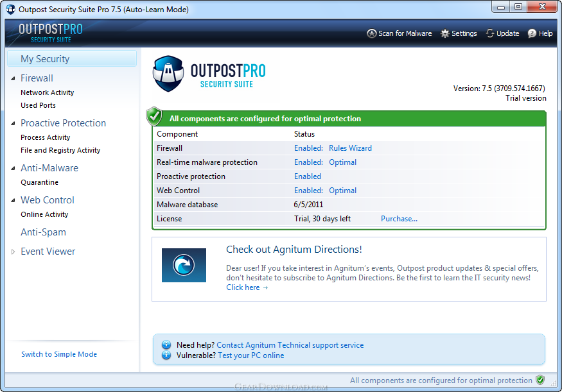Viewport: 562px width, 392px height.
Task: Click Test your PC online link
Action: point(251,355)
